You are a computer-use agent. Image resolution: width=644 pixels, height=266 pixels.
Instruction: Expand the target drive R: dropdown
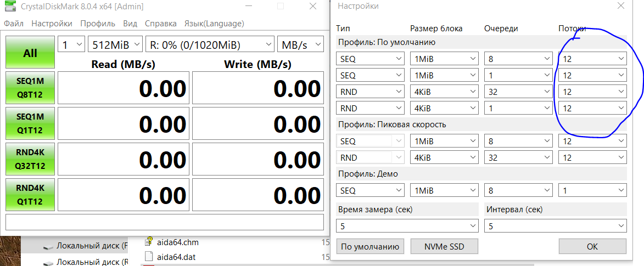(x=210, y=45)
